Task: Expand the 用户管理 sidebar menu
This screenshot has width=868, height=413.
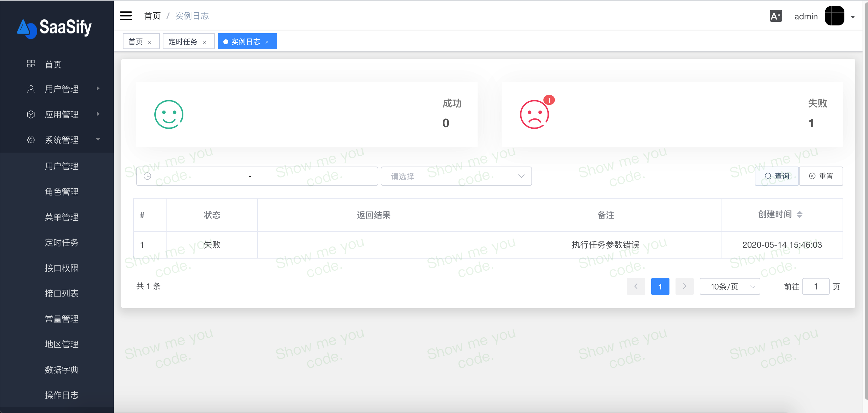Action: click(62, 89)
